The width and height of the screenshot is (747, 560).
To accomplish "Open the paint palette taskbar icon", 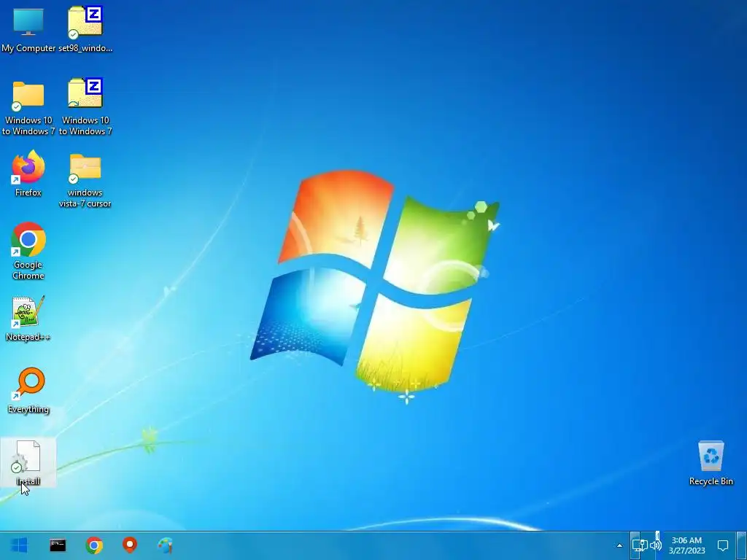I will point(166,545).
